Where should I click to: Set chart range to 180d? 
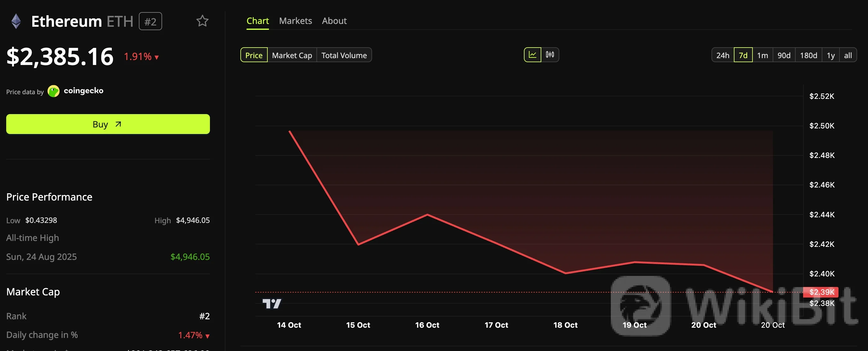(808, 55)
